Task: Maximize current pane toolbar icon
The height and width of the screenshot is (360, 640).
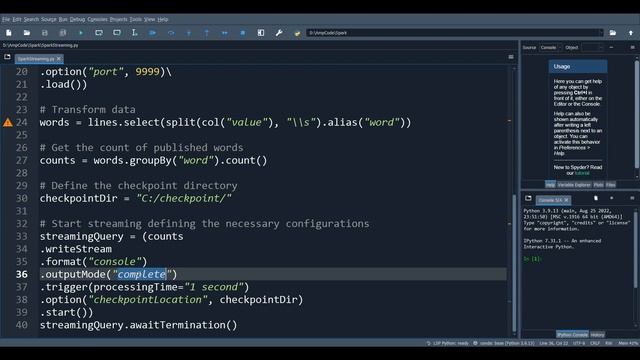Action: click(x=261, y=33)
